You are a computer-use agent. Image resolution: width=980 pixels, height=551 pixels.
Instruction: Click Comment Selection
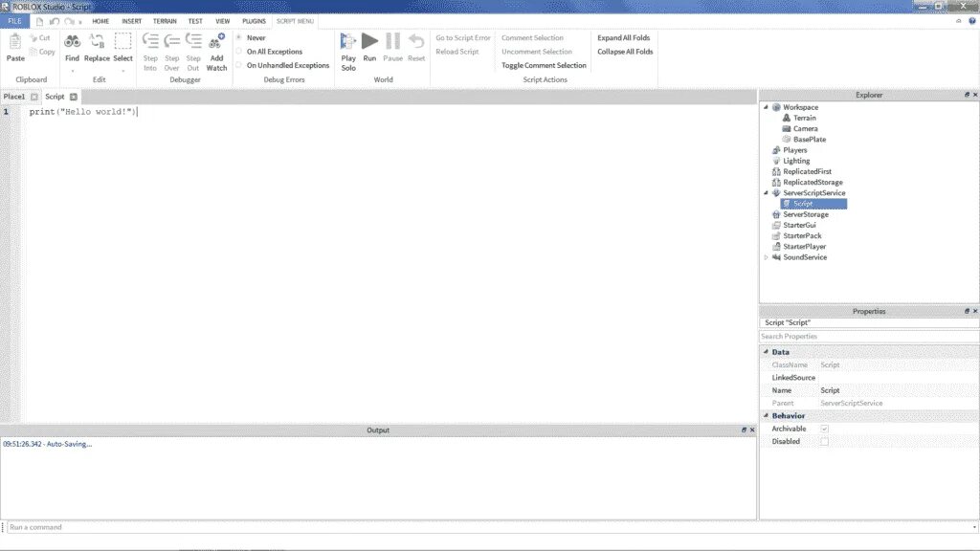pyautogui.click(x=532, y=37)
